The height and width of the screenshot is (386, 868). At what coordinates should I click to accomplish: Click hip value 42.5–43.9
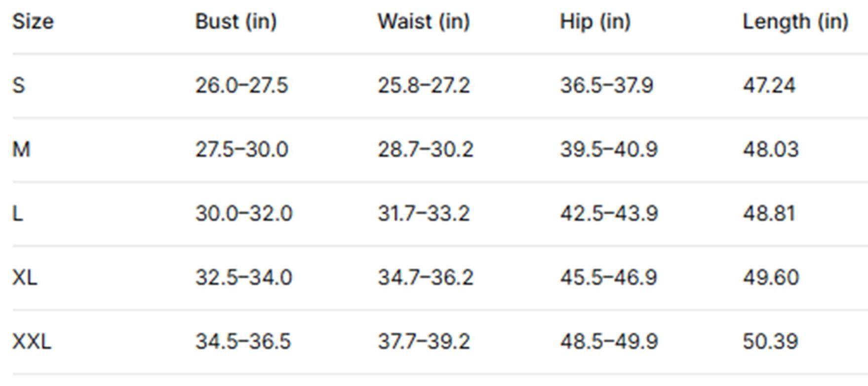(609, 214)
